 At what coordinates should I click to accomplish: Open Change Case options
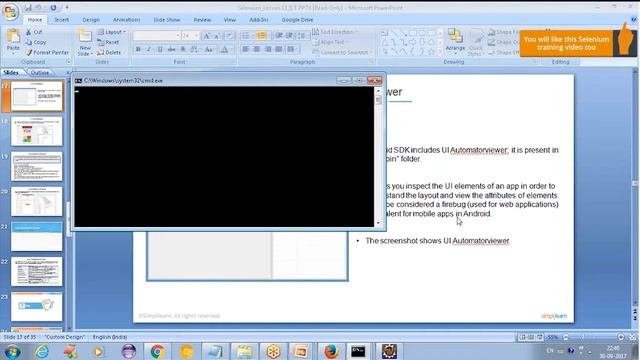(209, 49)
